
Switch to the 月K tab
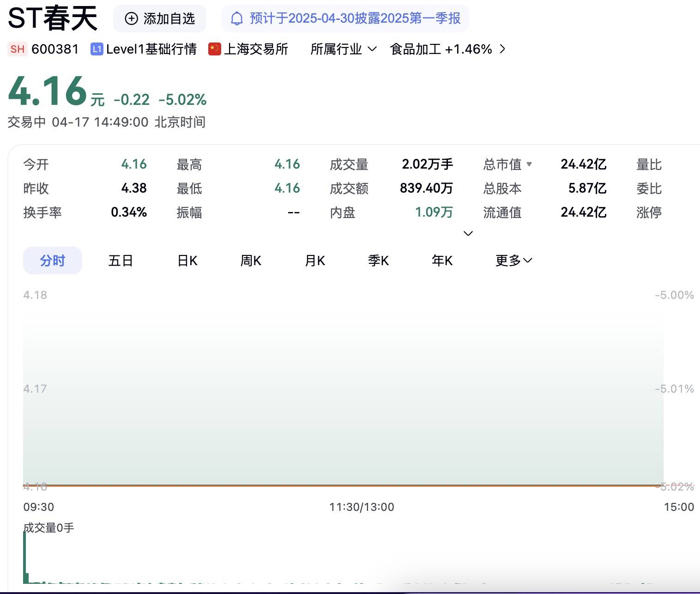[x=315, y=261]
